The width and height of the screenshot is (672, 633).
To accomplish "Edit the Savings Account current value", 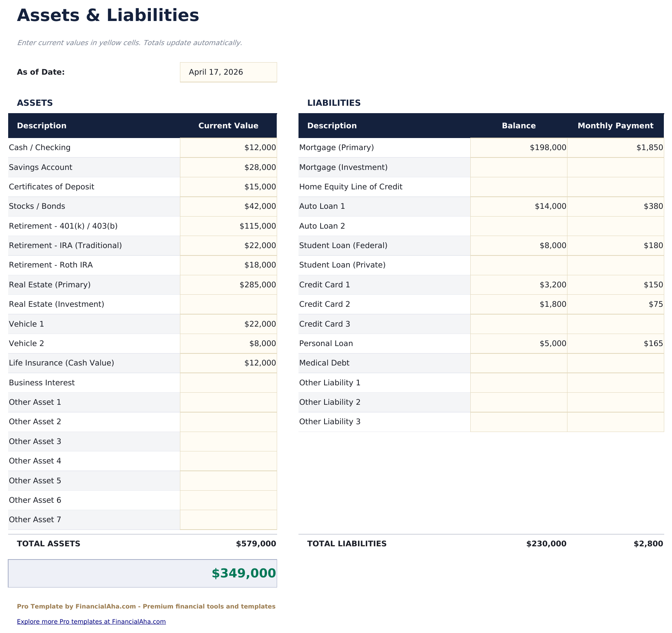I will tap(228, 167).
